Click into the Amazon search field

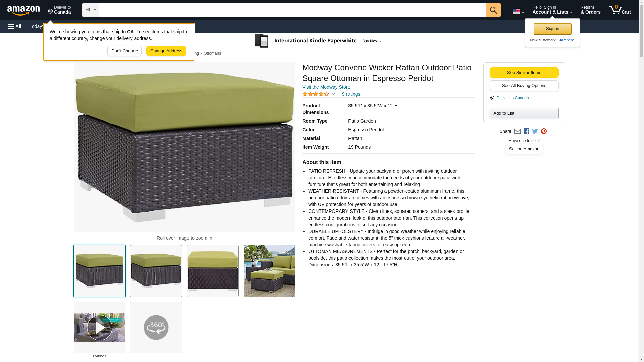click(x=292, y=10)
